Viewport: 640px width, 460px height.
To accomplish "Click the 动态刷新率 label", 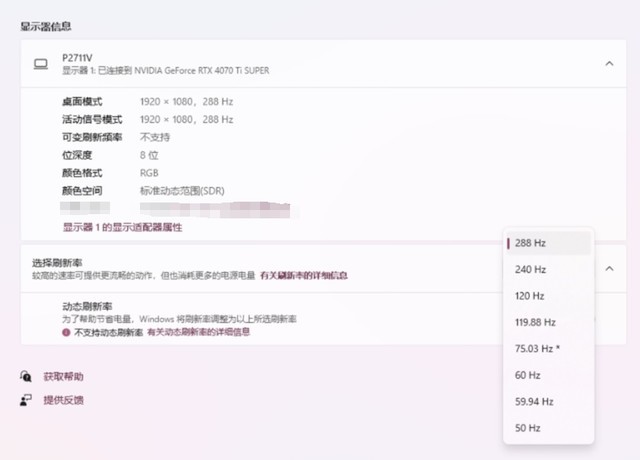I will pos(87,307).
